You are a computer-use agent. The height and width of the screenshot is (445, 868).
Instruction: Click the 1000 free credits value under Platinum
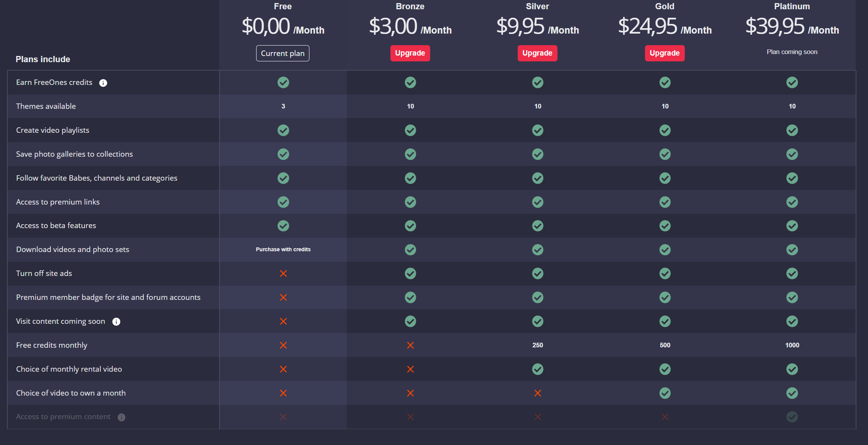(792, 345)
